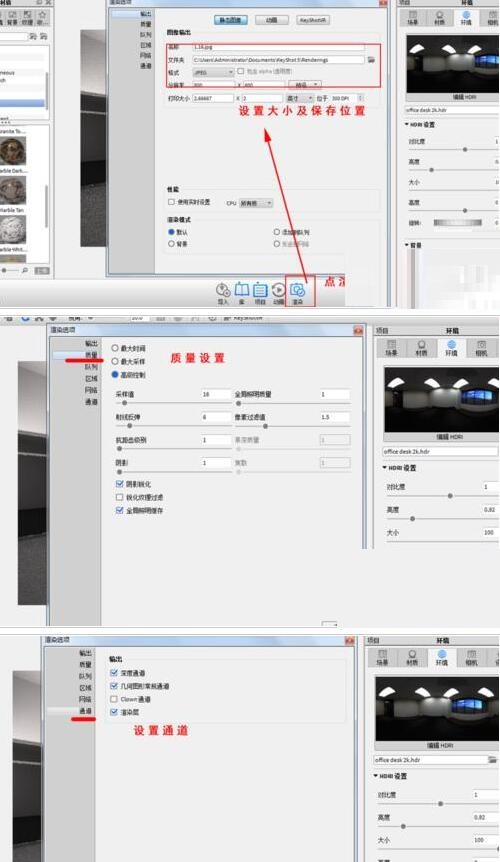
Task: Collapse 背景 section in the environment panel
Action: point(407,245)
